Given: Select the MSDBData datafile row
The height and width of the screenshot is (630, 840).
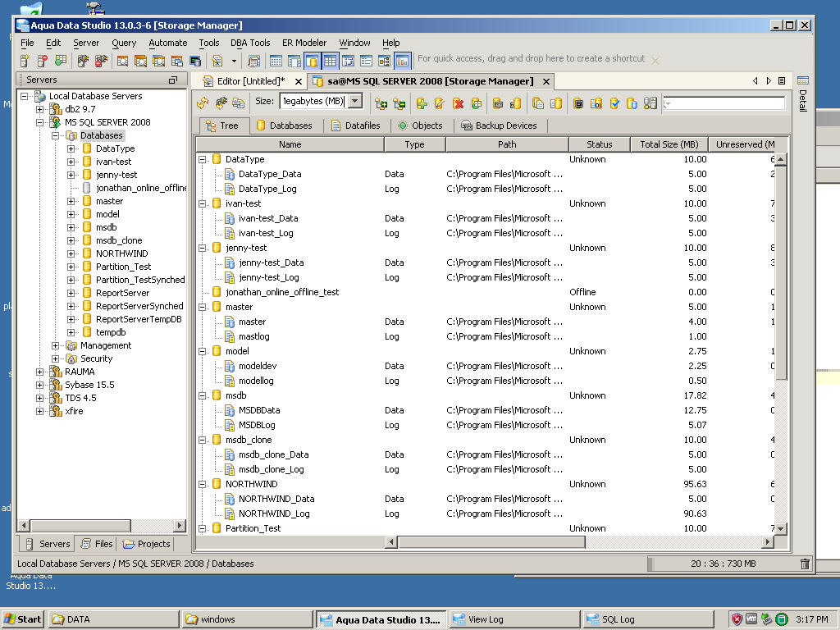Looking at the screenshot, I should pos(486,410).
